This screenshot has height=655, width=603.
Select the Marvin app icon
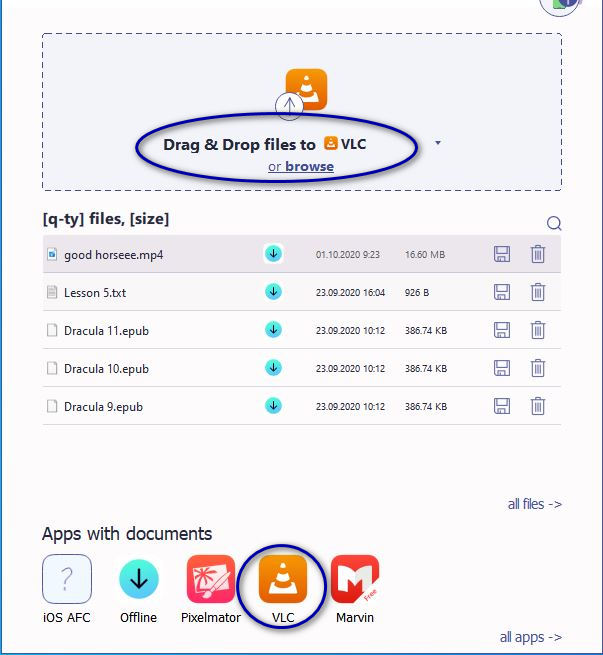(355, 579)
